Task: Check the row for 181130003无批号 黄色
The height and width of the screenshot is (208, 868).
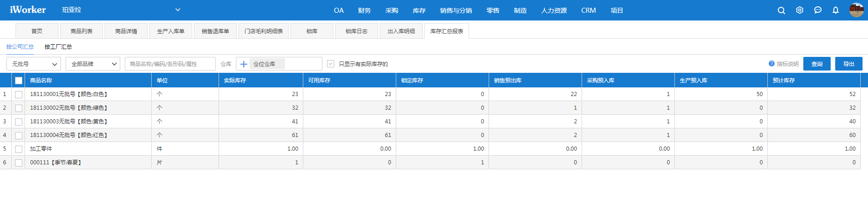Action: coord(19,122)
